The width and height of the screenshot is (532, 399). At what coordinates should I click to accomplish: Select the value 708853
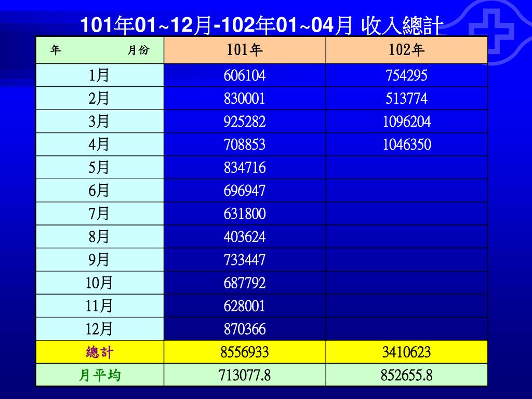(x=245, y=144)
